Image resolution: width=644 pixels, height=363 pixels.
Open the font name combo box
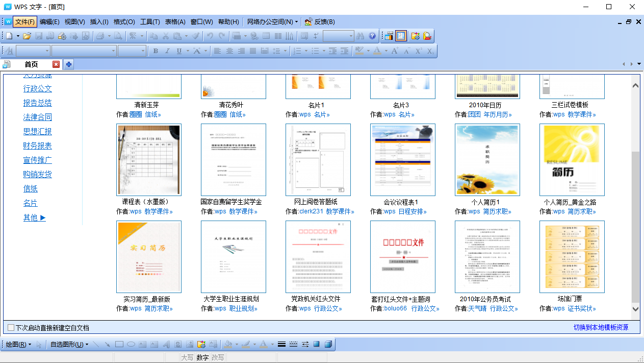tap(83, 51)
